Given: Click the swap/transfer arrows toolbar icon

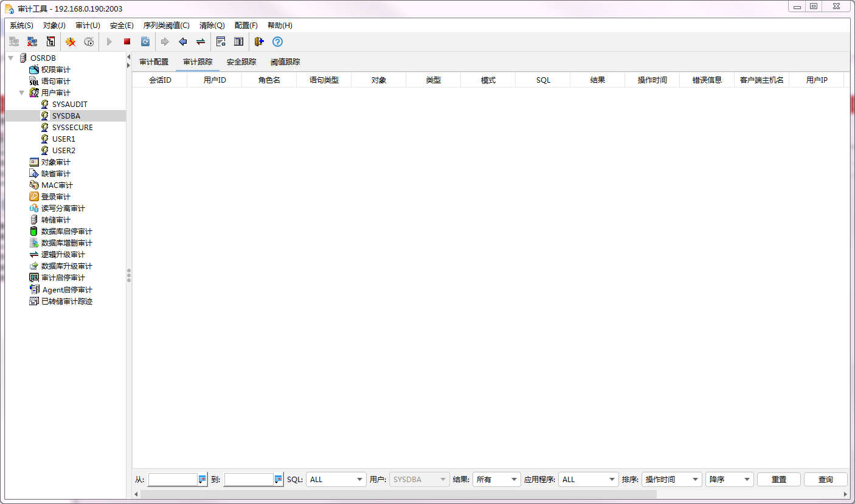Looking at the screenshot, I should 200,41.
